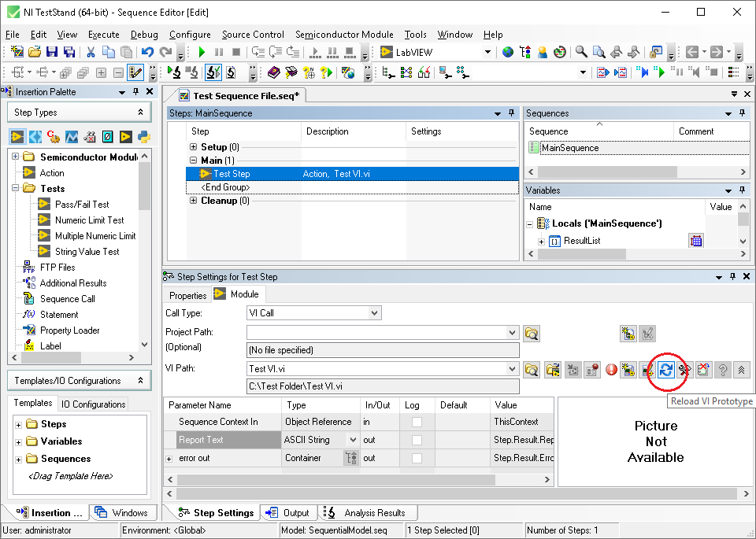Click the user icon in the top toolbar
This screenshot has width=756, height=539.
click(543, 52)
